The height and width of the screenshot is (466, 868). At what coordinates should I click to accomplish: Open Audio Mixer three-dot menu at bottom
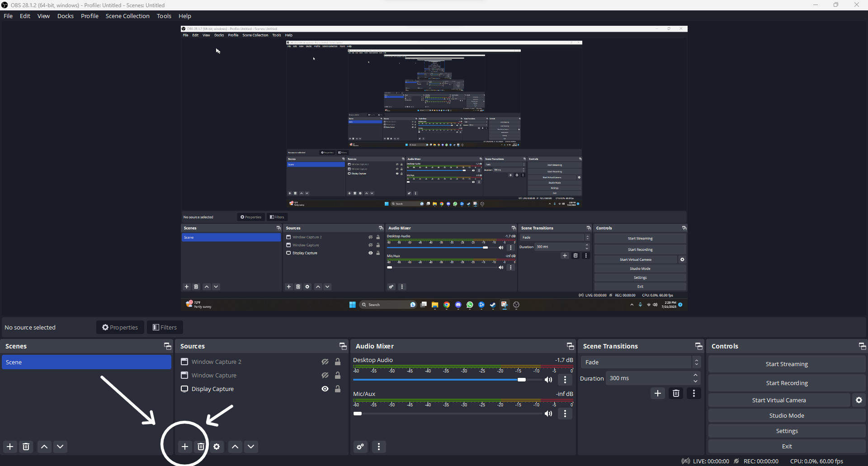point(379,447)
